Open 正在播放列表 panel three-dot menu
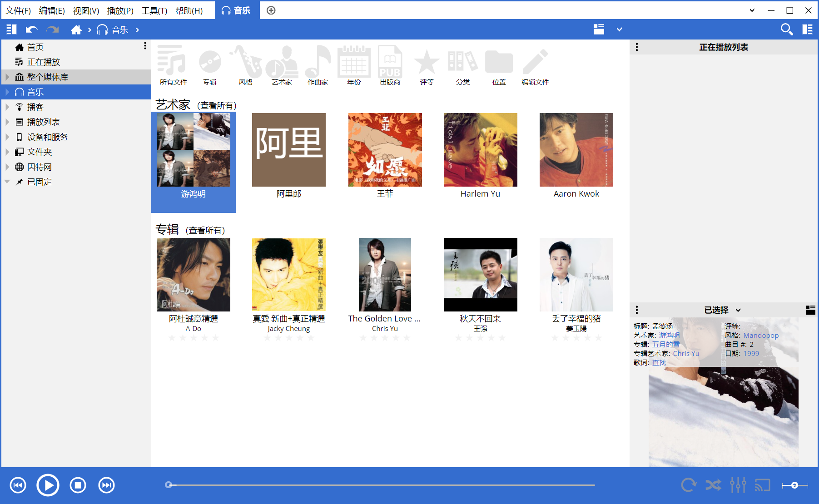819x504 pixels. (637, 47)
